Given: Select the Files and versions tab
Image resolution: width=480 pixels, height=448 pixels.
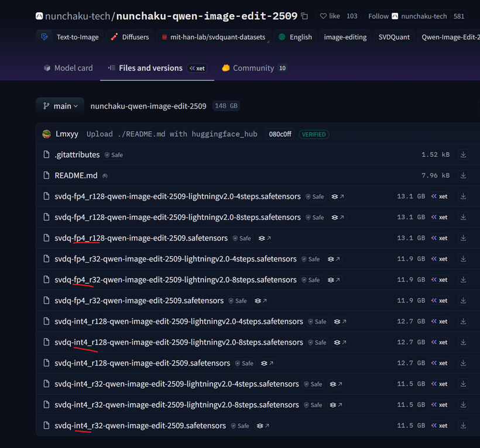Looking at the screenshot, I should 150,68.
